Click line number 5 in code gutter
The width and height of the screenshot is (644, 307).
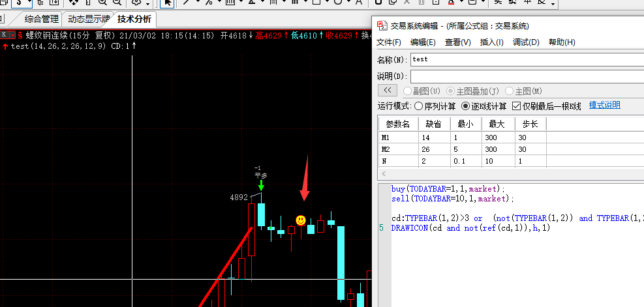[382, 227]
